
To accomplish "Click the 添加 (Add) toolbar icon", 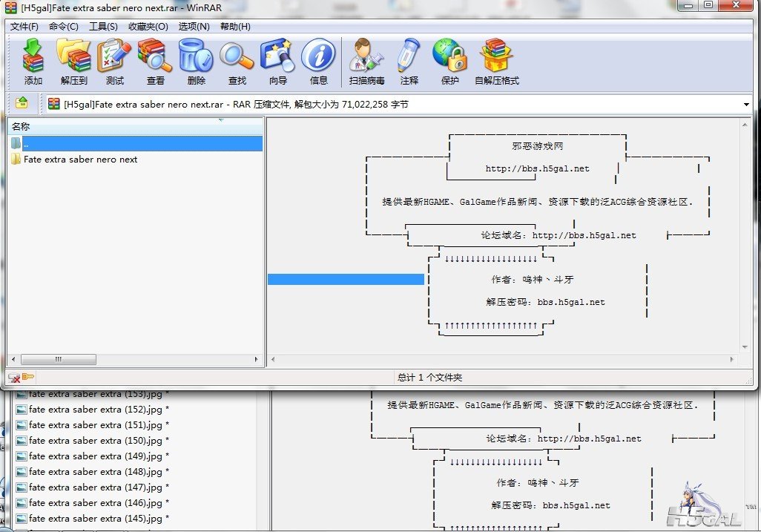I will click(x=33, y=62).
